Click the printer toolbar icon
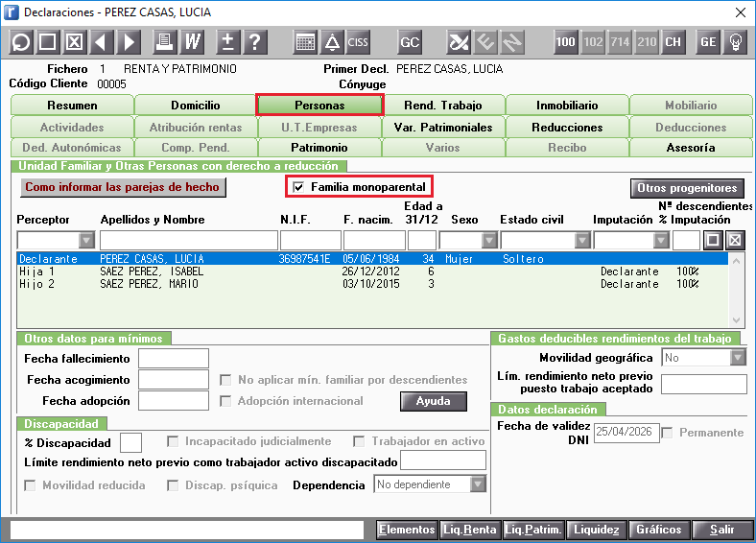 pos(164,42)
